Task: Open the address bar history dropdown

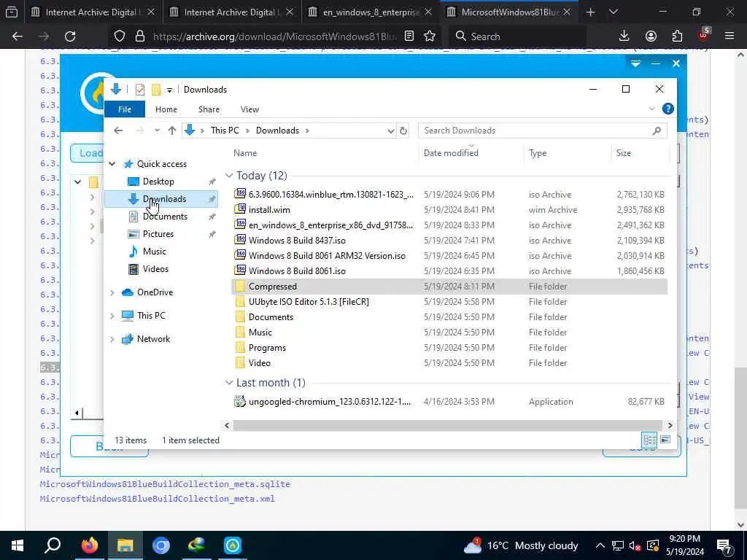Action: tap(391, 131)
